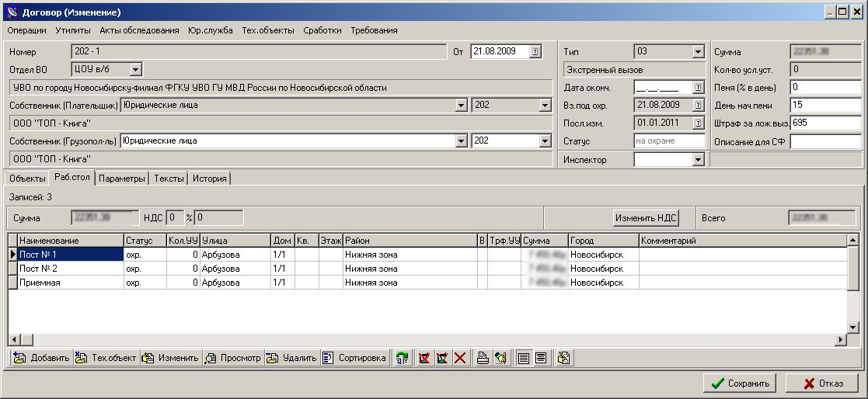
Task: Click the Сохранить button
Action: [x=740, y=383]
